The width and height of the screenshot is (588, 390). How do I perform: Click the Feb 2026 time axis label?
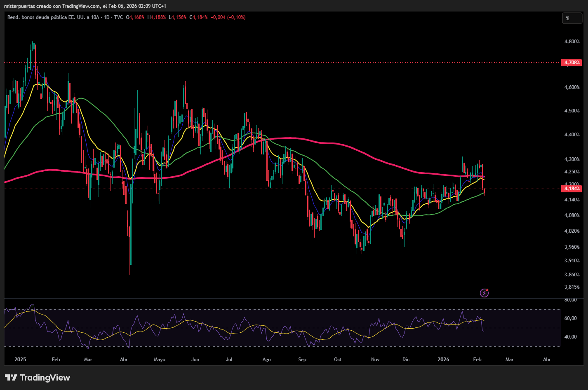coord(477,360)
